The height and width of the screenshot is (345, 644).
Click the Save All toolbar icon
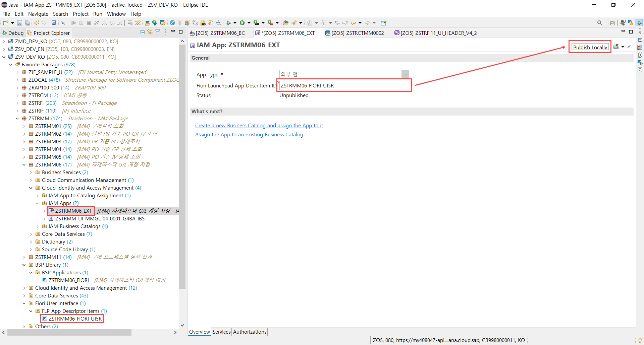[x=28, y=23]
